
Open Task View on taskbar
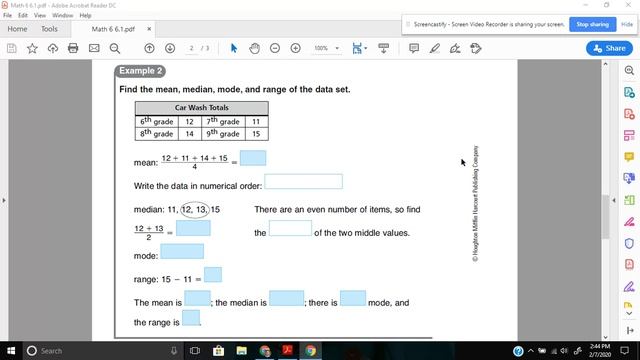click(x=195, y=351)
